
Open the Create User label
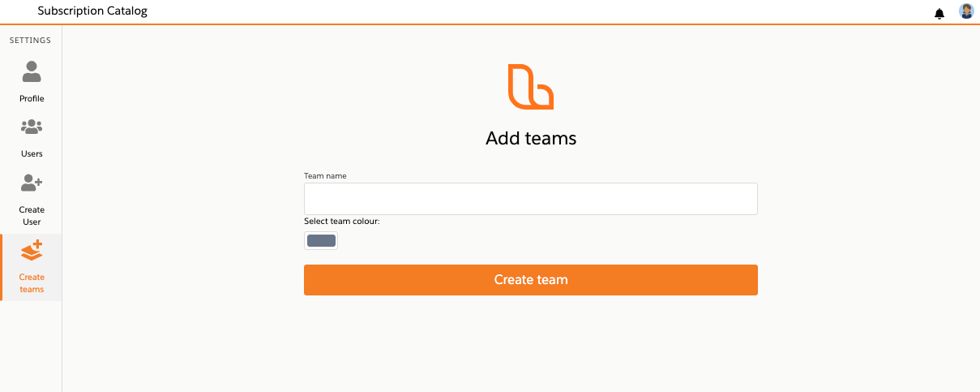coord(32,215)
